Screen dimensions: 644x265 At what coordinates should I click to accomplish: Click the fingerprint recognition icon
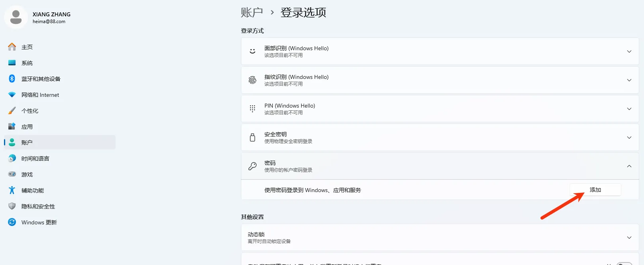[x=253, y=80]
